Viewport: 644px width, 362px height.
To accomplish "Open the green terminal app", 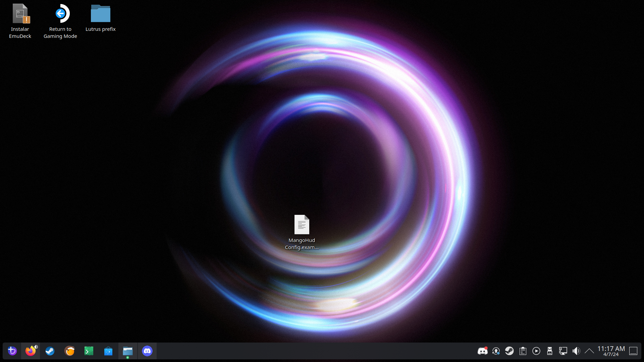I will pyautogui.click(x=89, y=351).
